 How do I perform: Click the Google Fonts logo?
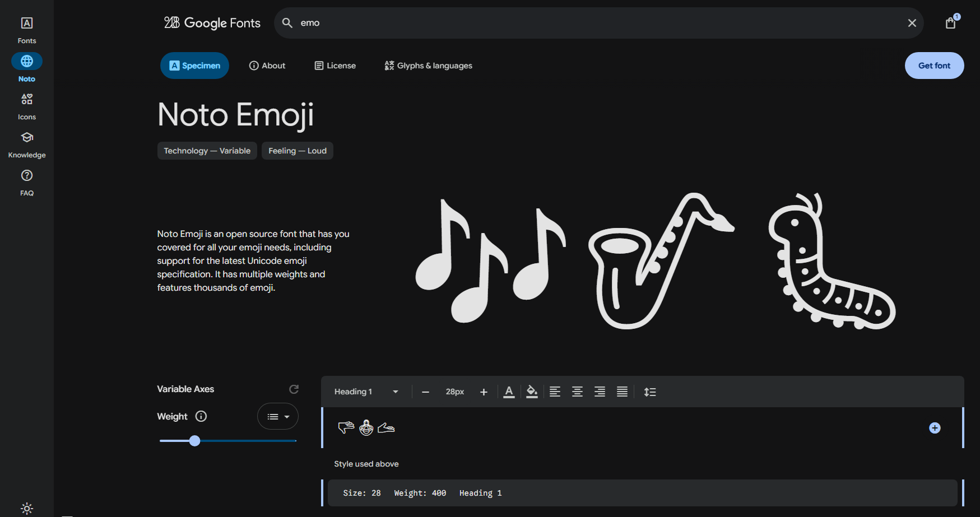click(x=212, y=23)
